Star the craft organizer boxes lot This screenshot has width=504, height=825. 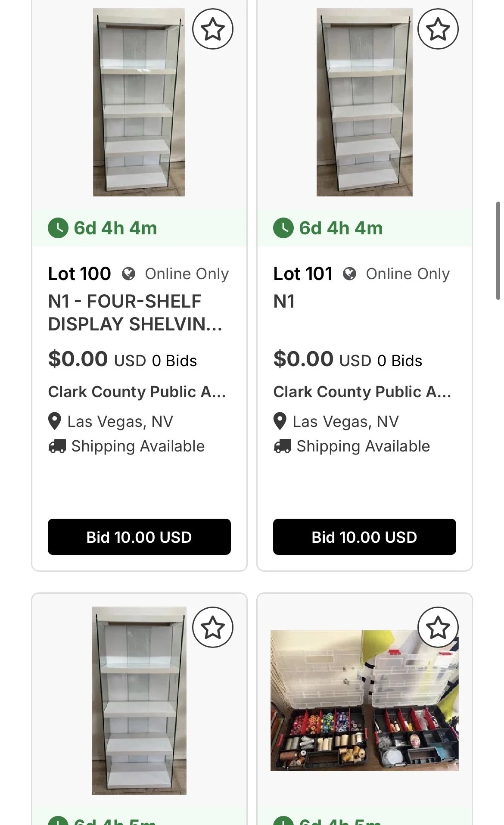click(x=438, y=627)
